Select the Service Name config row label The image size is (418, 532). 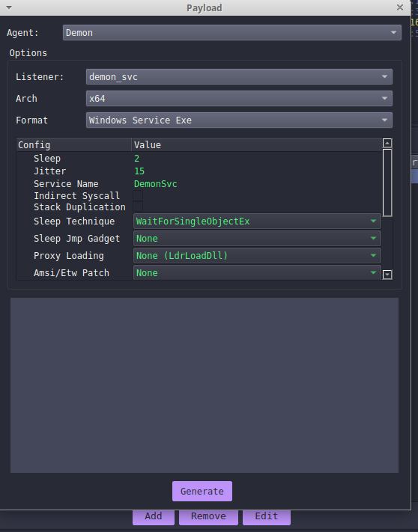coord(66,184)
